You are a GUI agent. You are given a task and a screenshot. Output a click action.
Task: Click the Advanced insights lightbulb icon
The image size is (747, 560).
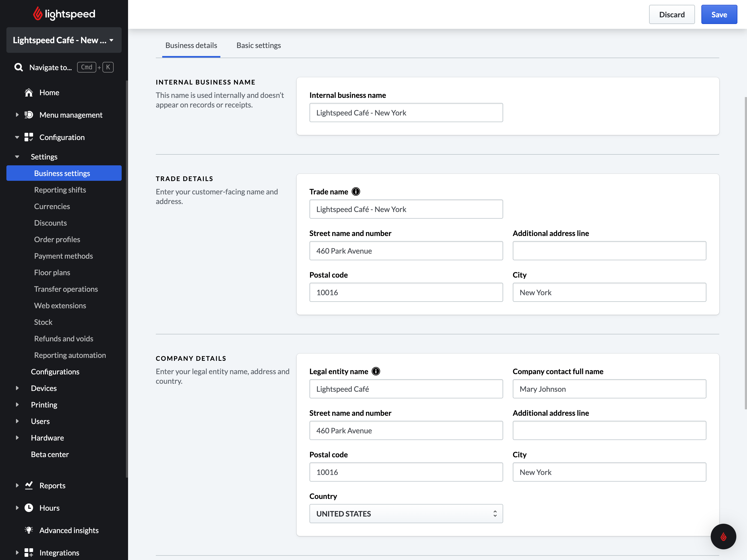(29, 530)
